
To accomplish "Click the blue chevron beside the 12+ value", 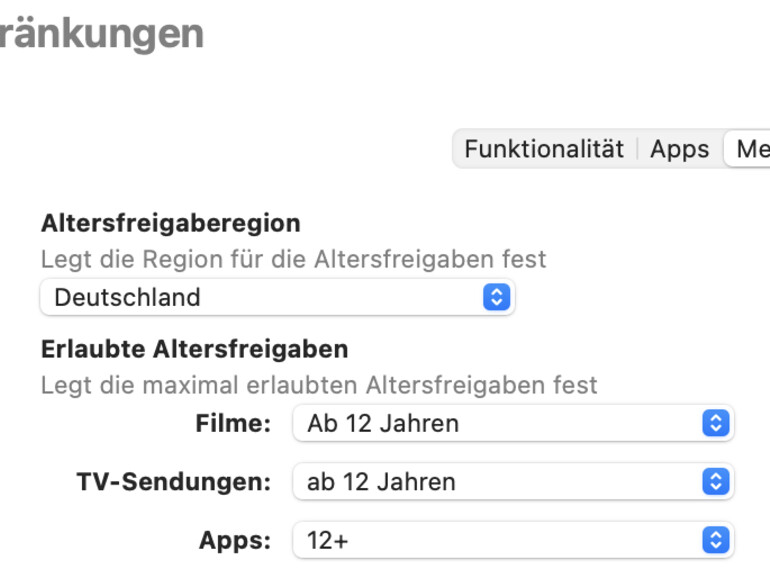I will pos(714,541).
